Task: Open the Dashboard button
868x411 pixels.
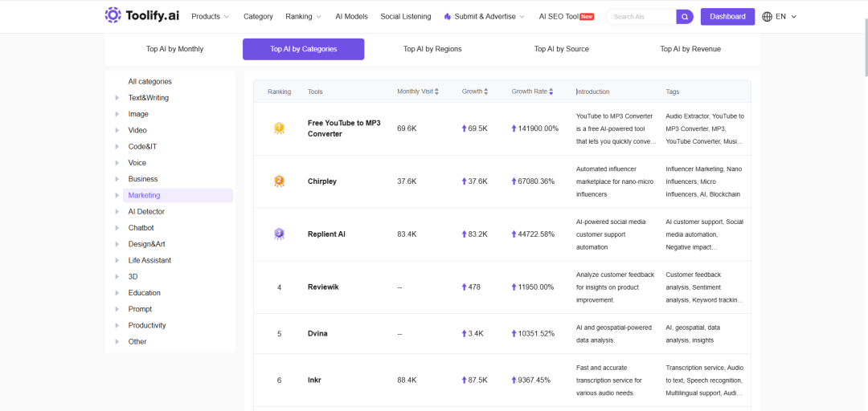Action: pyautogui.click(x=727, y=17)
